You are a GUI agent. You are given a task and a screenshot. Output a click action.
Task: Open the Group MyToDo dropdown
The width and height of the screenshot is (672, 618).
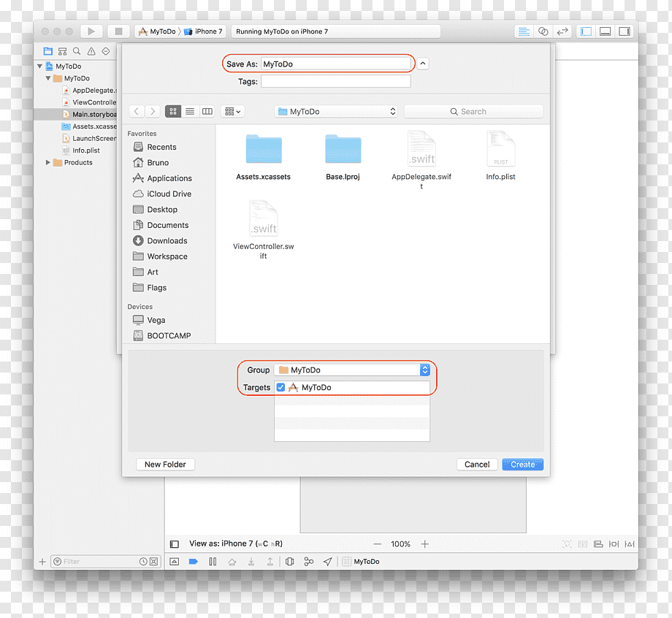[352, 370]
